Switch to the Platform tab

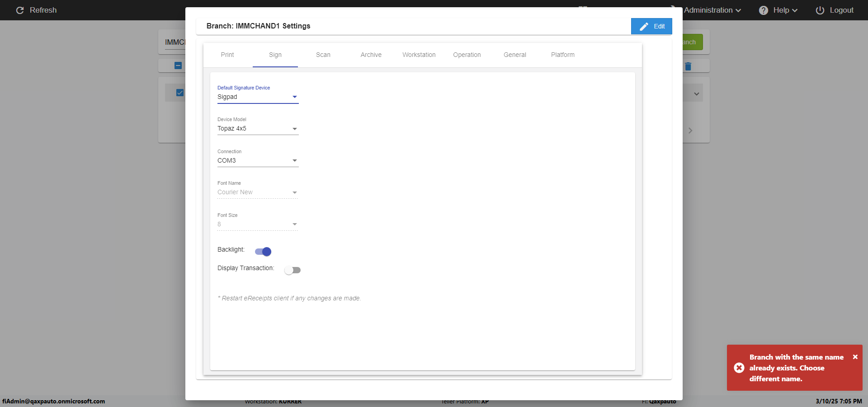563,55
